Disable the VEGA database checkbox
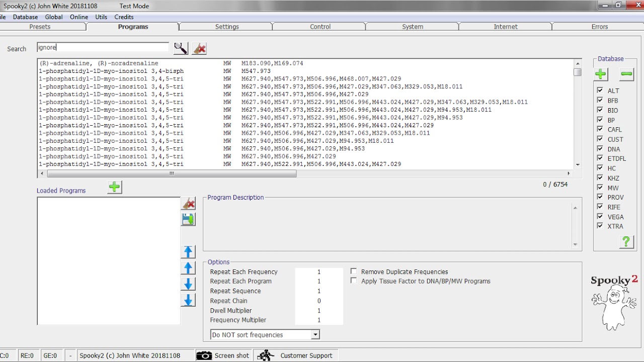Viewport: 644px width, 362px height. pyautogui.click(x=600, y=216)
